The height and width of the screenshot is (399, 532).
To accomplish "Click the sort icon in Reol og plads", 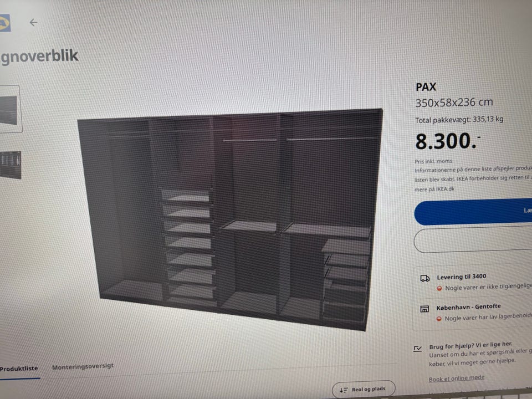I will (344, 390).
